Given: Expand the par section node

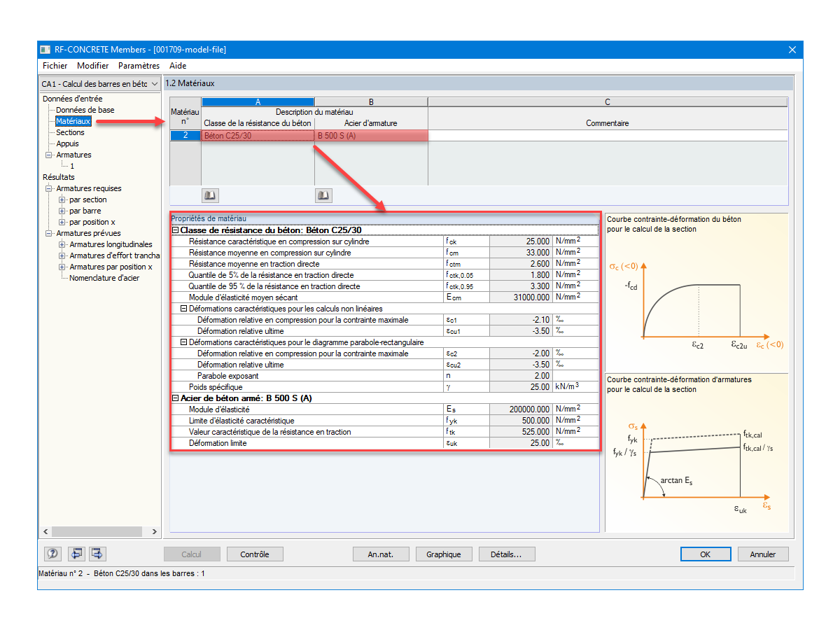Looking at the screenshot, I should [x=62, y=199].
